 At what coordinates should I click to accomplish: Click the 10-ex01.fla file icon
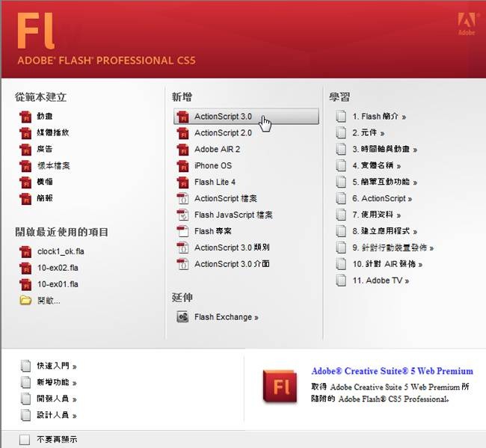point(25,285)
